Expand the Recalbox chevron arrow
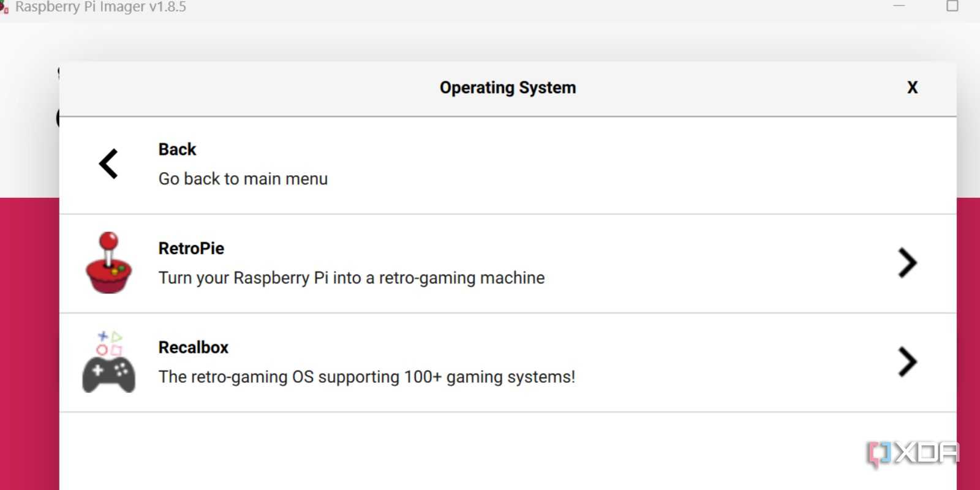Image resolution: width=980 pixels, height=490 pixels. pos(907,362)
